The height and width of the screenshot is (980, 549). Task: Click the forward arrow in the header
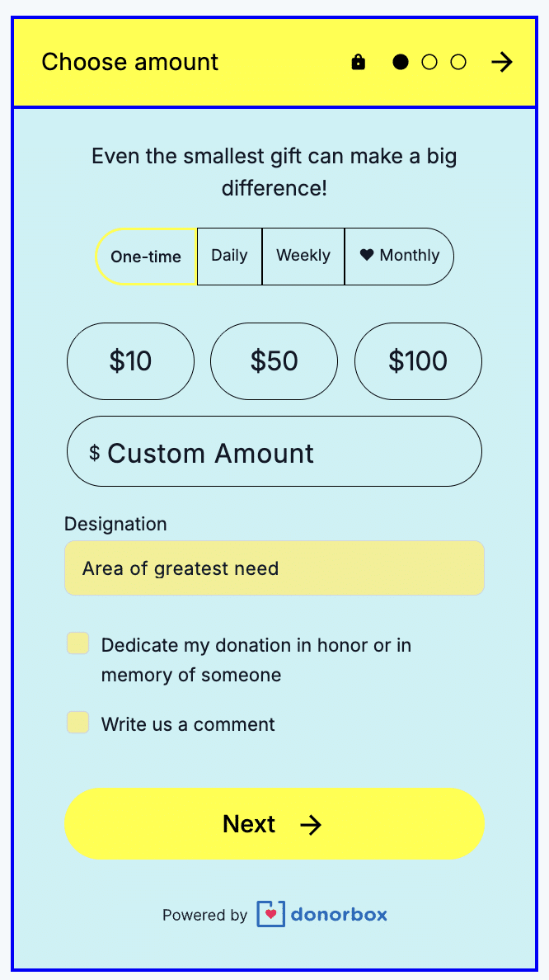[502, 62]
